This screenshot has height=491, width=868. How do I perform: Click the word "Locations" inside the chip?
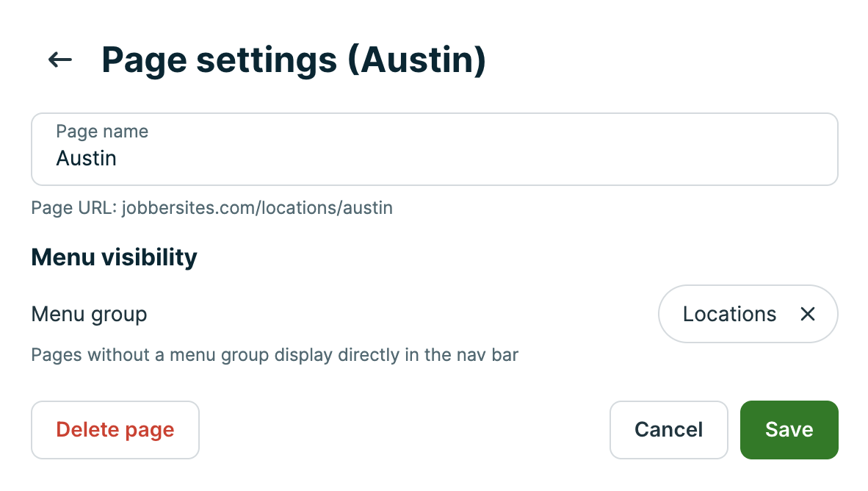coord(729,315)
